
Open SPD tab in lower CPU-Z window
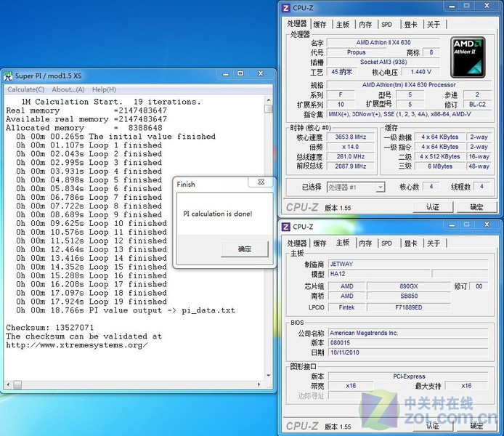(x=386, y=243)
